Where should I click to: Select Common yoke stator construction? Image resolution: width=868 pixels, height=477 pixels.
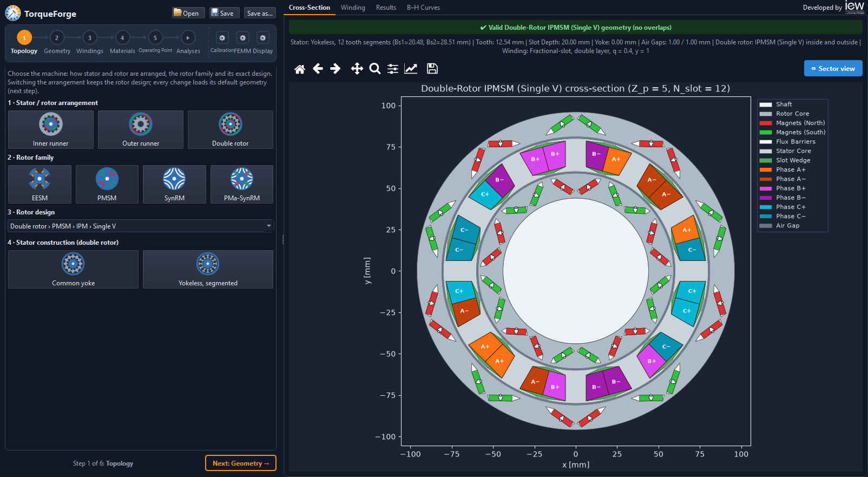pos(73,269)
